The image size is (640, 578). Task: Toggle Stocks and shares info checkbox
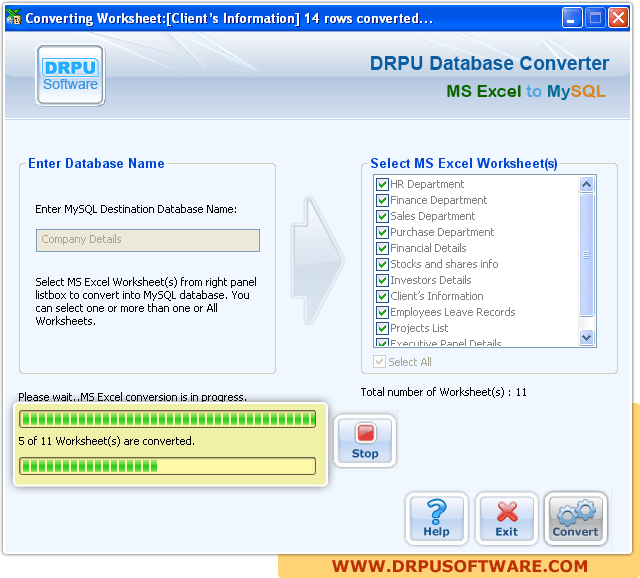coord(382,264)
